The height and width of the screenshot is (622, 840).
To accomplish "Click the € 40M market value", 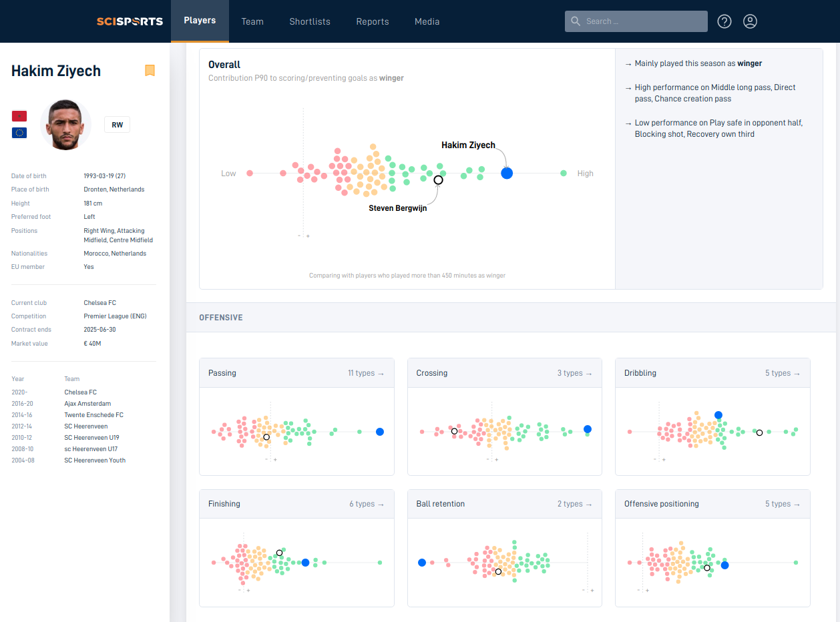I will pyautogui.click(x=93, y=344).
